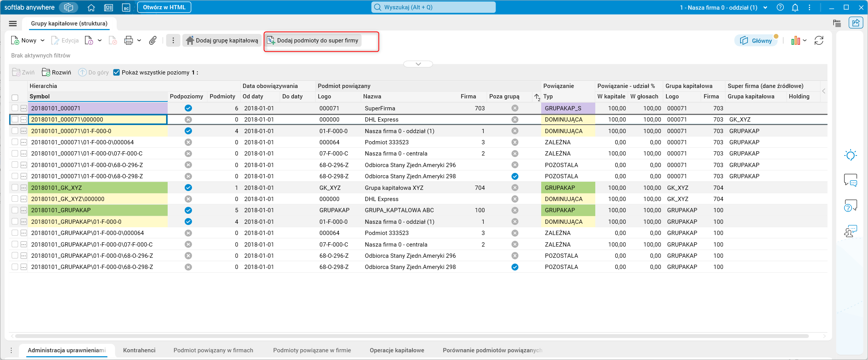Image resolution: width=868 pixels, height=360 pixels.
Task: Open the help question mark icon
Action: (x=780, y=7)
